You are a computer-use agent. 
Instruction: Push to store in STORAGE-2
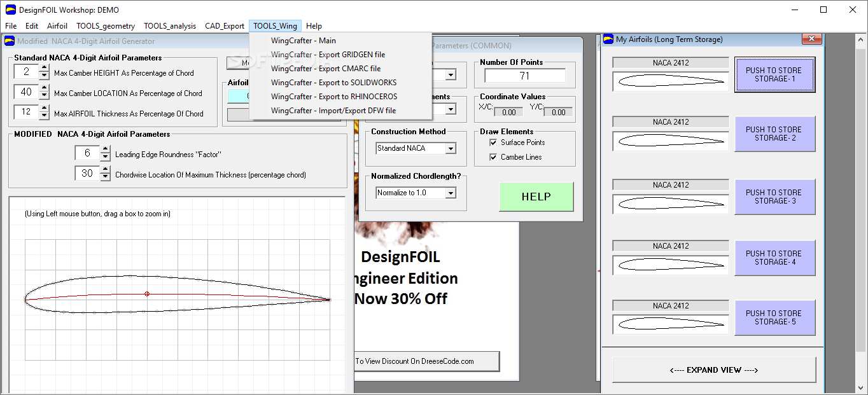tap(774, 134)
